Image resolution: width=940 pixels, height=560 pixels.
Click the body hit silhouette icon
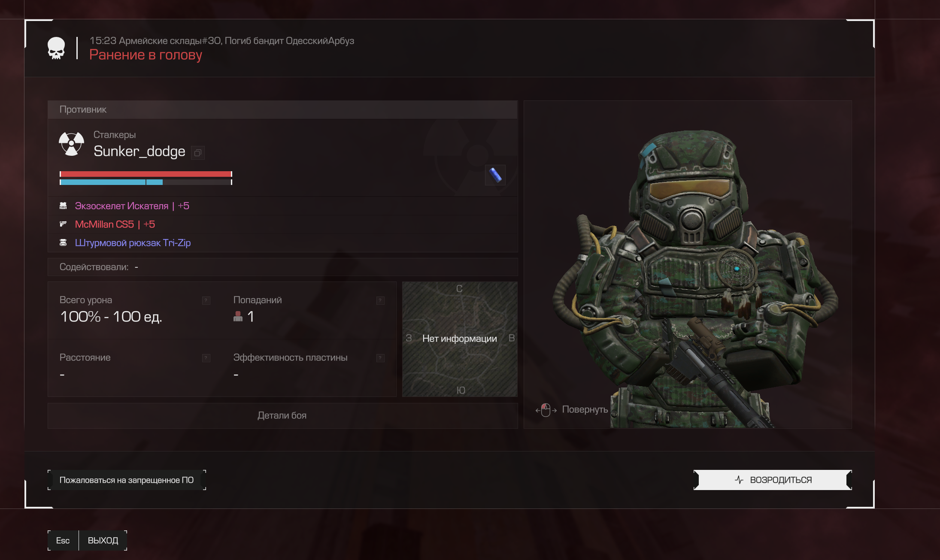(x=238, y=317)
